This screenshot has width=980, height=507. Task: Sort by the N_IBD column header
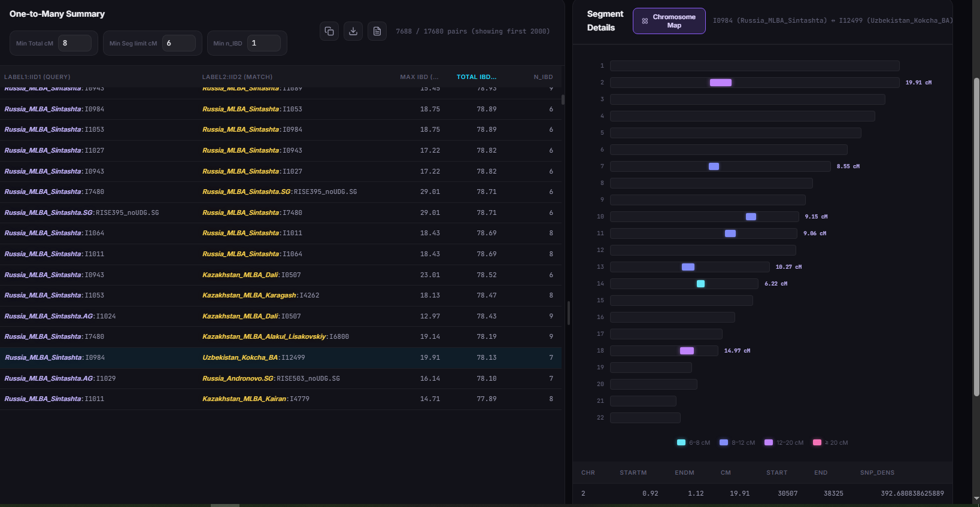(x=544, y=77)
